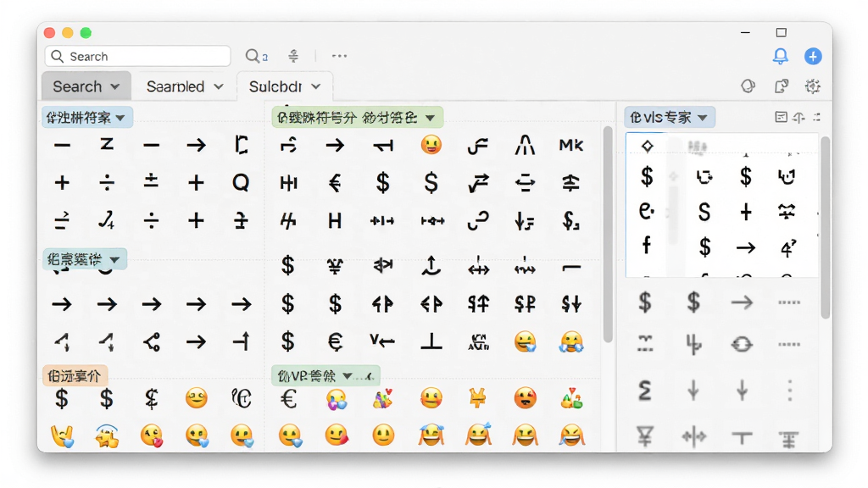Click the upload arrow icon in right panel header
This screenshot has height=488, width=868.
798,117
